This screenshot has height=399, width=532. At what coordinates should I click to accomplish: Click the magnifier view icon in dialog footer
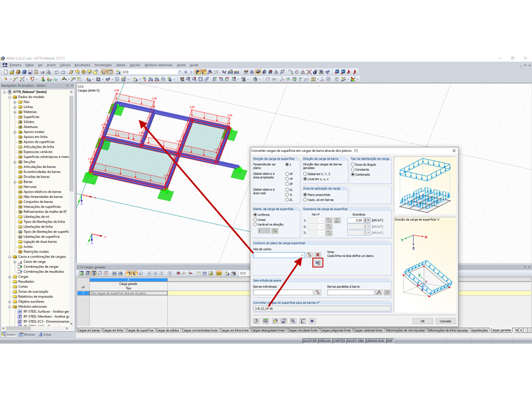(x=293, y=321)
